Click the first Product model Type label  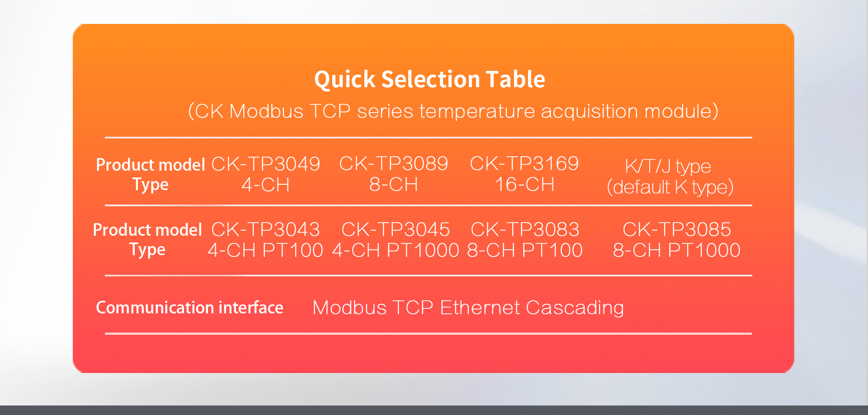pos(151,175)
